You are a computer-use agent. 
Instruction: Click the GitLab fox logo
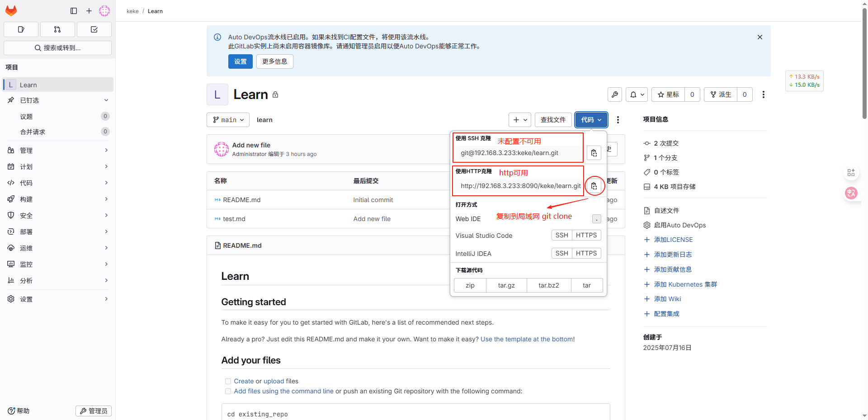pyautogui.click(x=11, y=11)
